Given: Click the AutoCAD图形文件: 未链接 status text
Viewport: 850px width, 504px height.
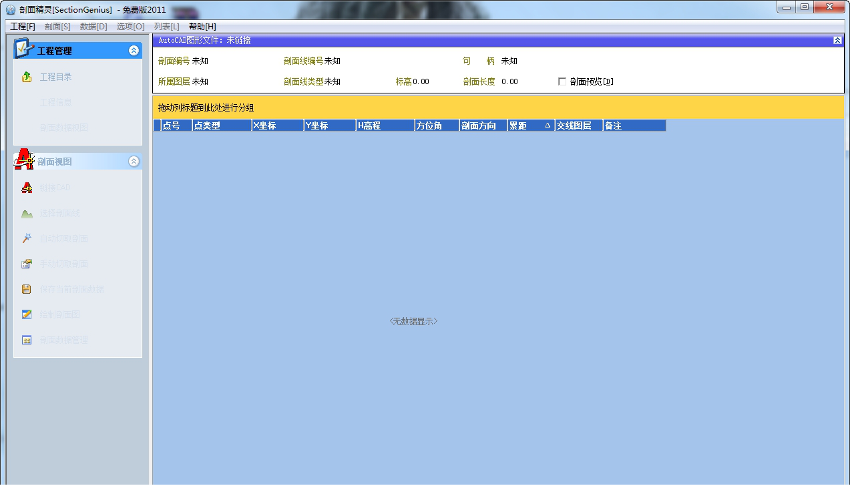Looking at the screenshot, I should (204, 41).
